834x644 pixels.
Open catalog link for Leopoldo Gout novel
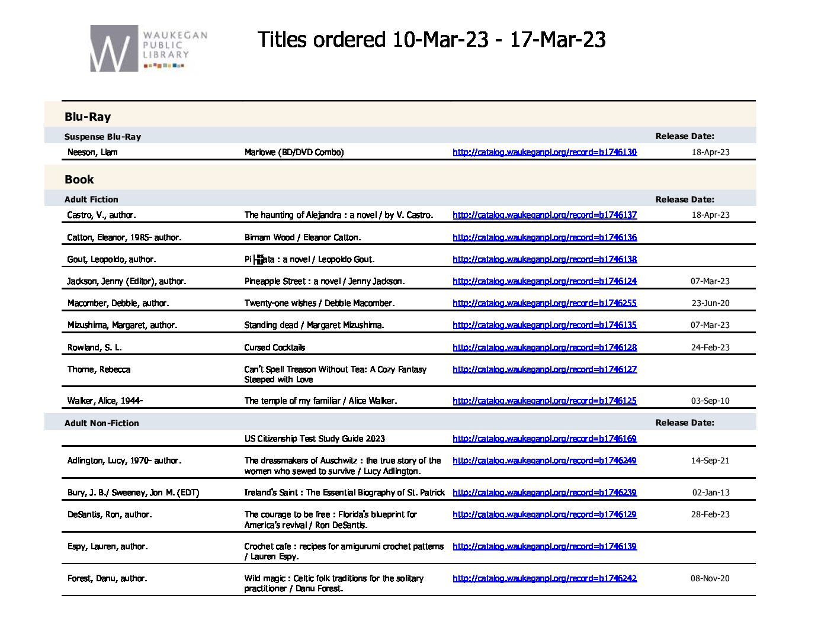click(x=544, y=259)
